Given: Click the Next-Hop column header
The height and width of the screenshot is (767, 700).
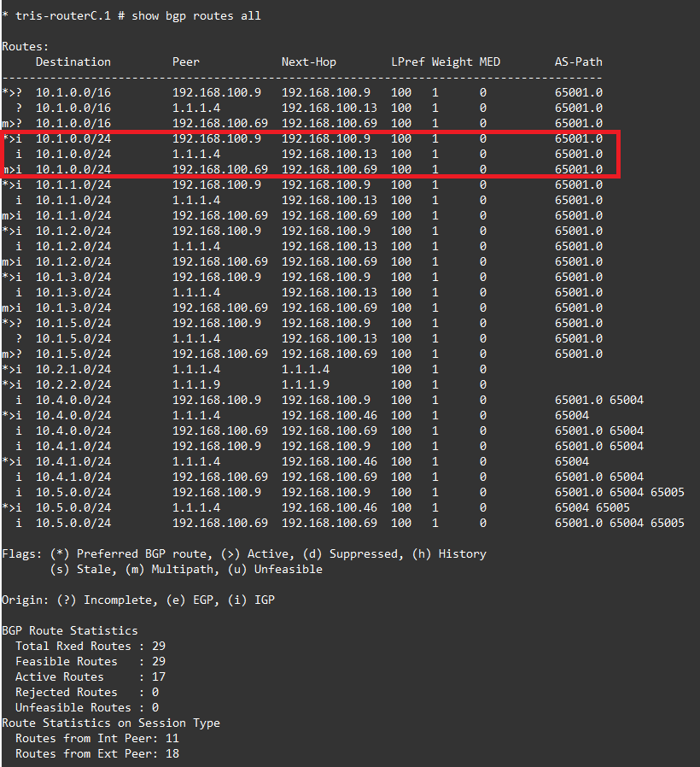Looking at the screenshot, I should click(309, 61).
